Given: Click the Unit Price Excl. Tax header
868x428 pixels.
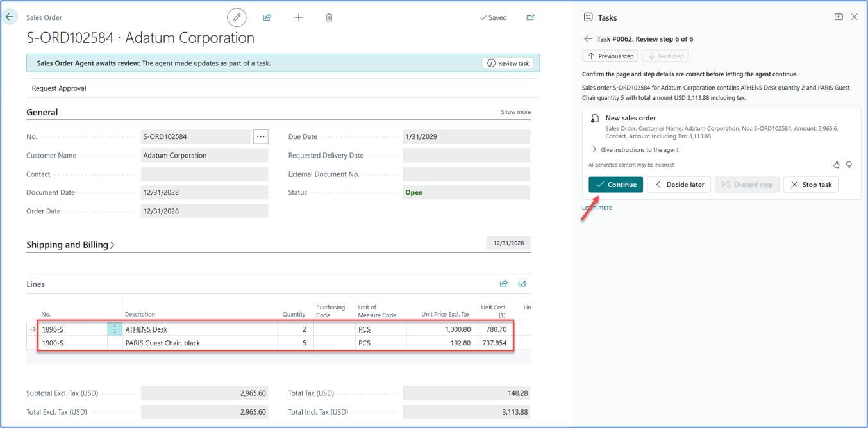Looking at the screenshot, I should 446,315.
